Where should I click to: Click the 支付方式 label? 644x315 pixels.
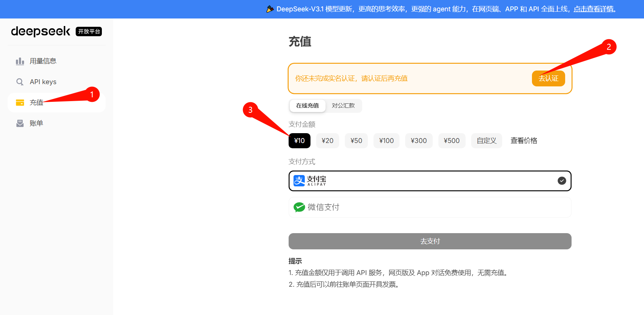coord(302,162)
